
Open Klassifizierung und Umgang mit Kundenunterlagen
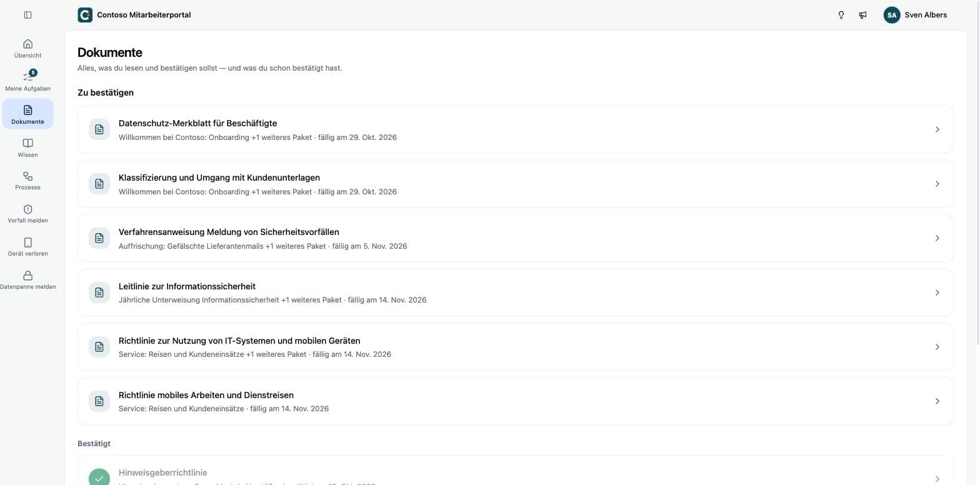(x=516, y=184)
